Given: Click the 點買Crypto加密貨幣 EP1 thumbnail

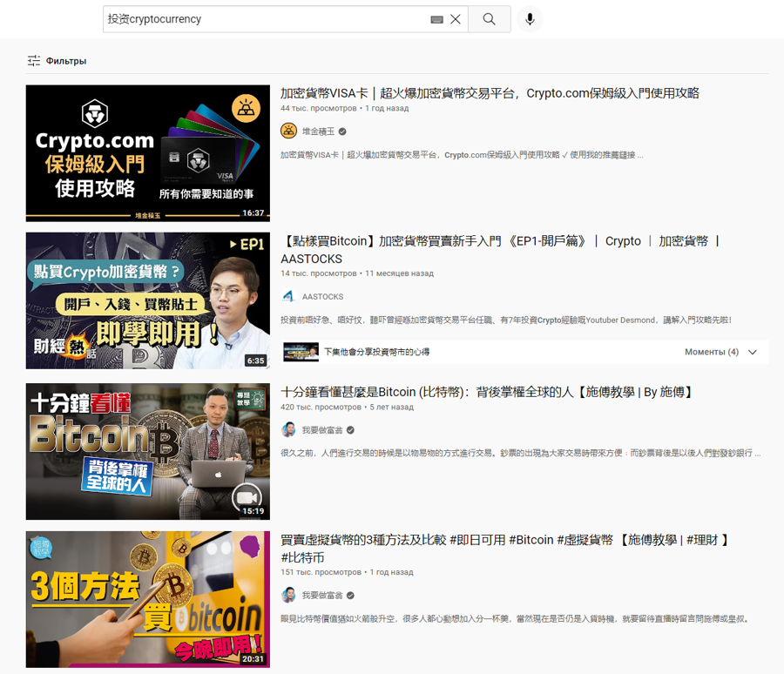Looking at the screenshot, I should coord(148,300).
